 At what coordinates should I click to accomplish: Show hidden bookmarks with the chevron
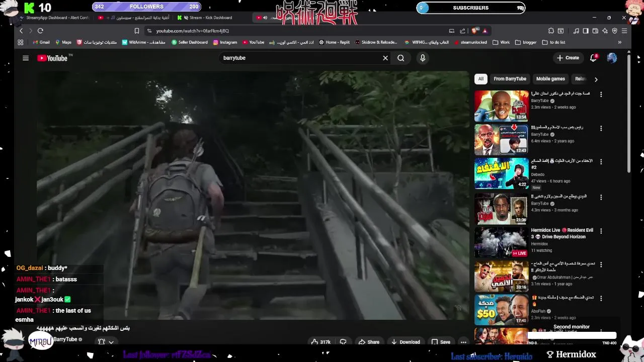619,42
